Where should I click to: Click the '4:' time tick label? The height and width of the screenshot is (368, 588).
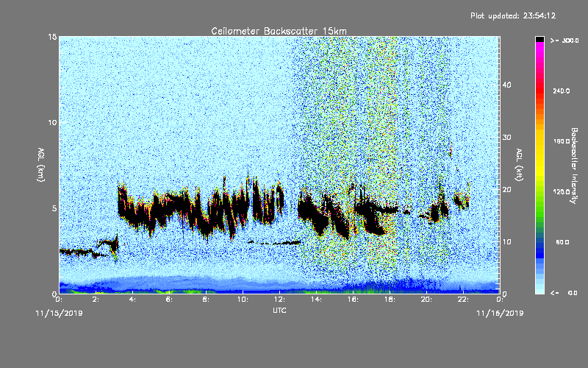(x=133, y=300)
